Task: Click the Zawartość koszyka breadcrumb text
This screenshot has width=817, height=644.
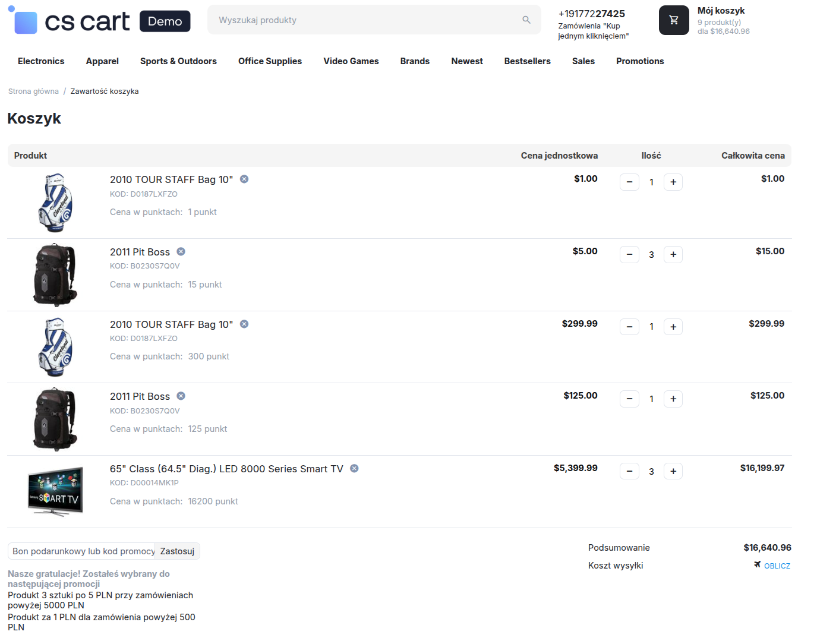Action: coord(105,91)
